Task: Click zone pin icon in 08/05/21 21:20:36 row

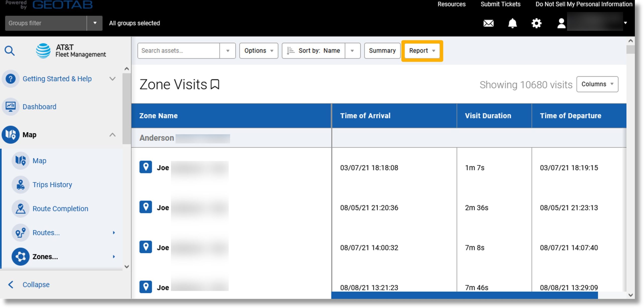Action: pyautogui.click(x=146, y=207)
